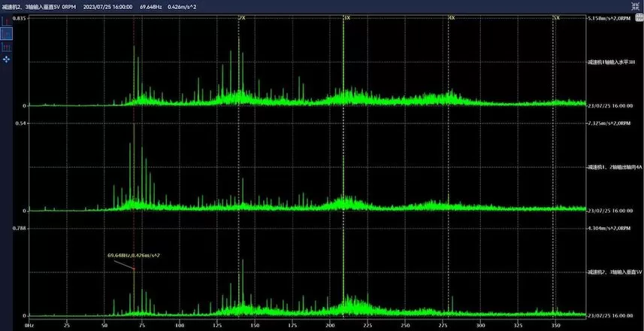Select the 减速机1、2轴输出轴向4A channel label

(613, 167)
